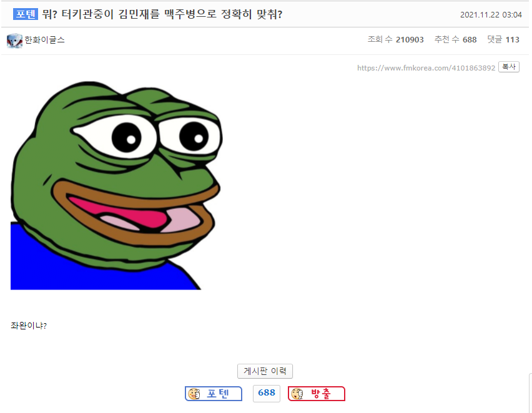The image size is (532, 413).
Task: Click the 한화이글스 author avatar icon
Action: 14,41
